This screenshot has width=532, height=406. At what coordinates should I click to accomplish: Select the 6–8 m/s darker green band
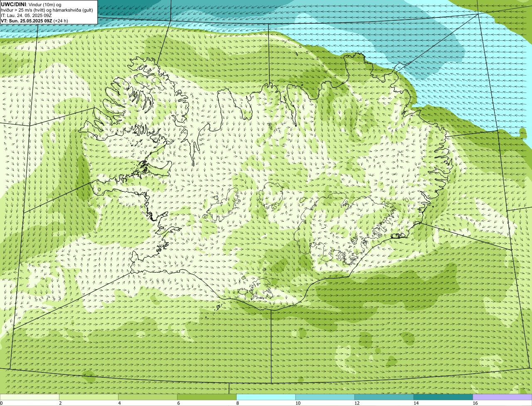tap(207, 397)
